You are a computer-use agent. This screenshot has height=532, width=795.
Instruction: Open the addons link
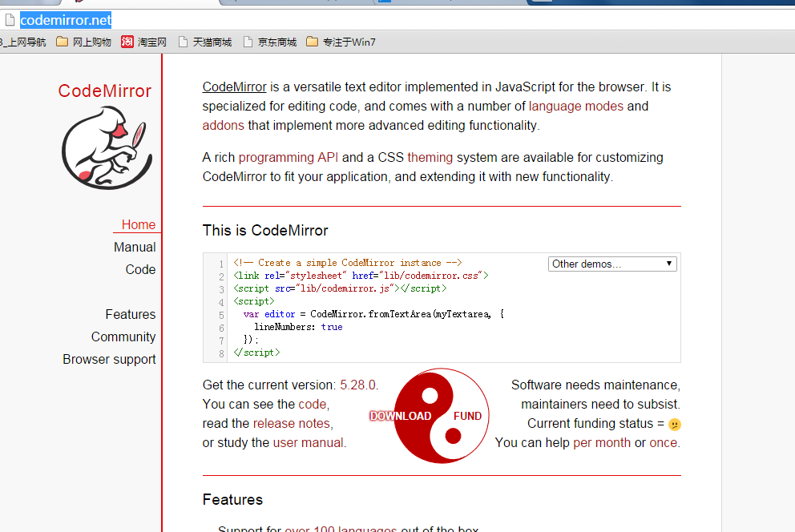click(x=223, y=126)
